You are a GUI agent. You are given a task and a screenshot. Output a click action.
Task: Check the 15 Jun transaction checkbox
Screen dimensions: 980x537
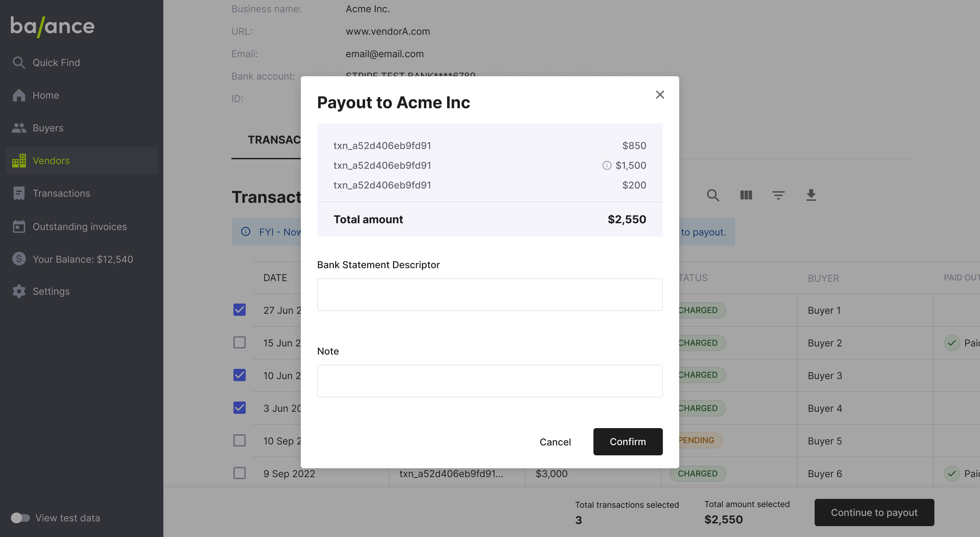tap(239, 343)
